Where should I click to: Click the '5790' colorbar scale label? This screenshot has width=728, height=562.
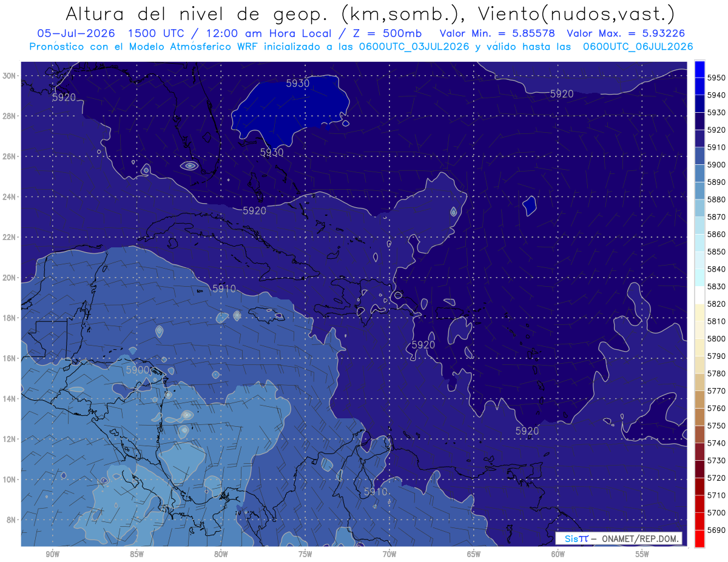[716, 356]
